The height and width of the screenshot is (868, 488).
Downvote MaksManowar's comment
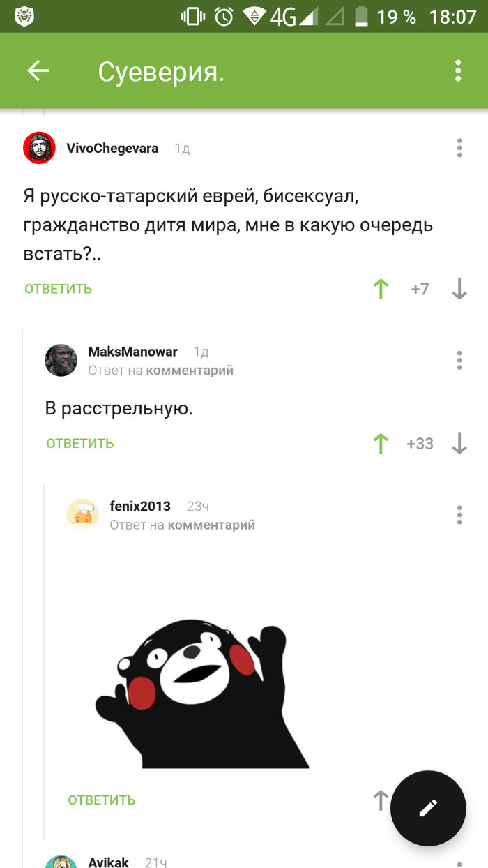(x=459, y=444)
